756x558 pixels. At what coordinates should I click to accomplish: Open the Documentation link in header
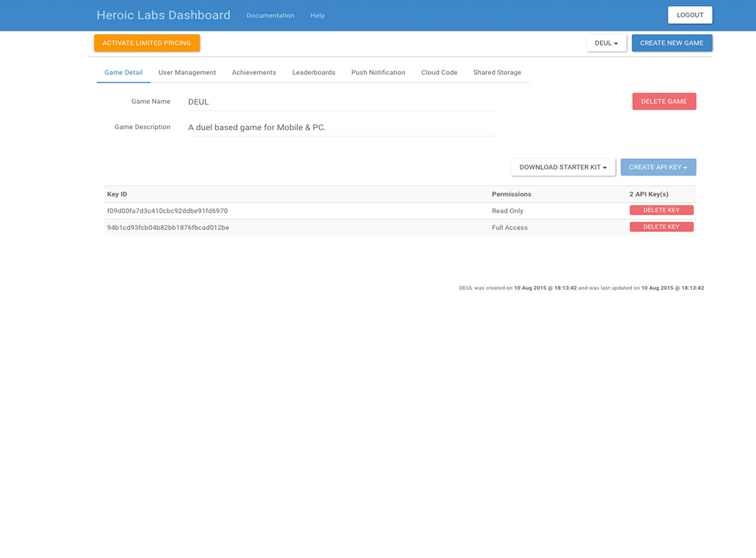click(270, 15)
